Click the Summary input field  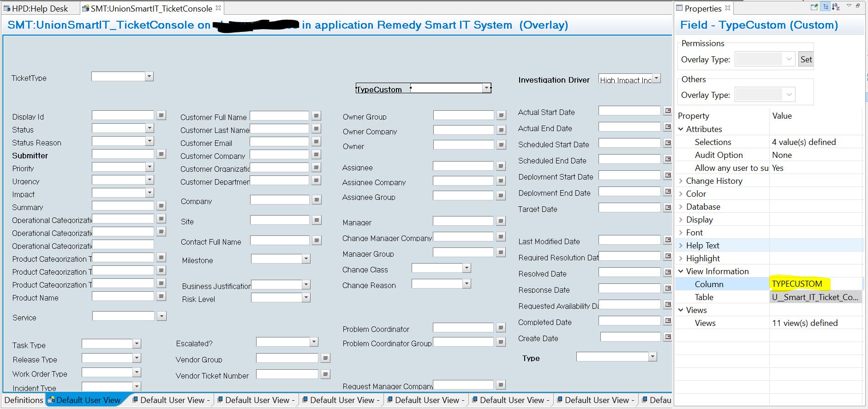point(123,206)
